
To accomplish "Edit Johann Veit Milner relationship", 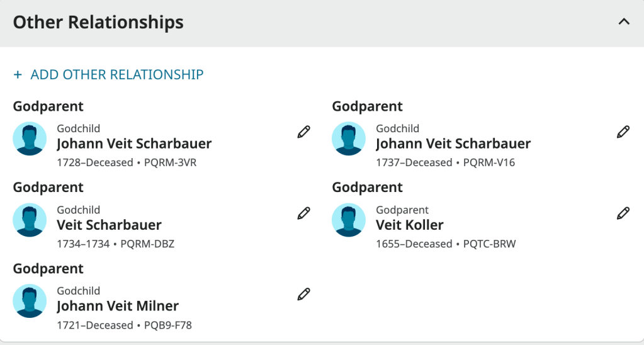I will pos(303,294).
